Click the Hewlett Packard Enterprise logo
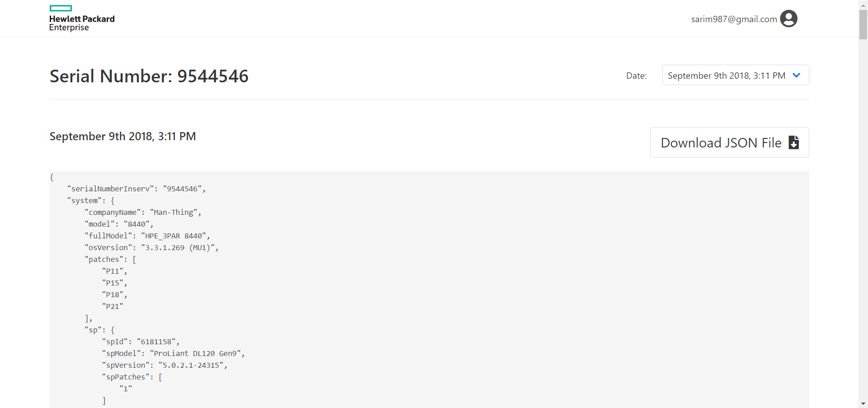Viewport: 868px width, 408px height. [x=82, y=19]
